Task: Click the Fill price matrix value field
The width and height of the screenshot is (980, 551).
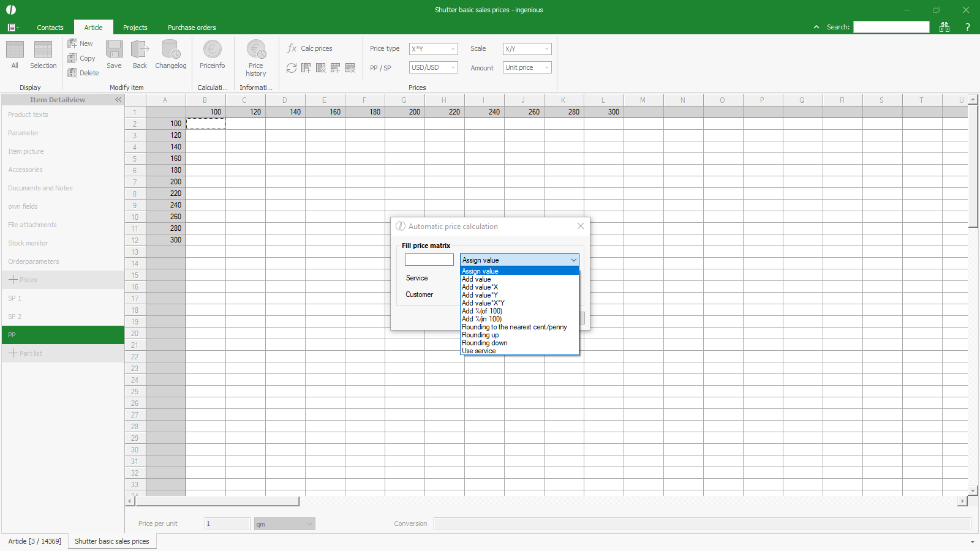Action: (x=429, y=260)
